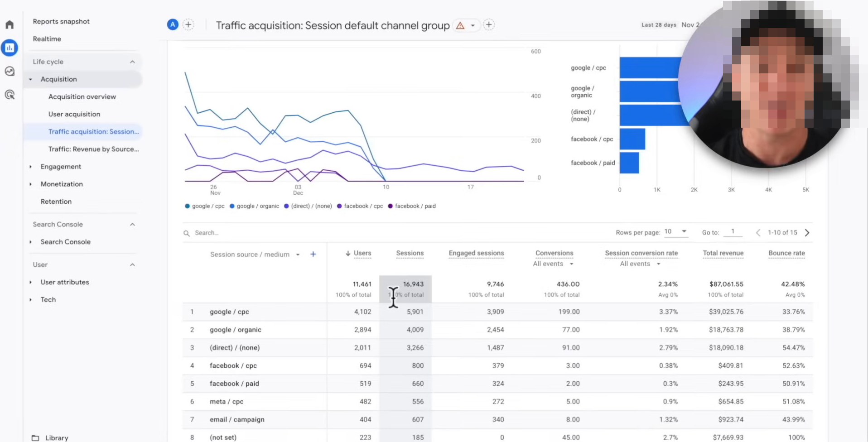Click email / campaign row name
The height and width of the screenshot is (442, 868).
[237, 419]
